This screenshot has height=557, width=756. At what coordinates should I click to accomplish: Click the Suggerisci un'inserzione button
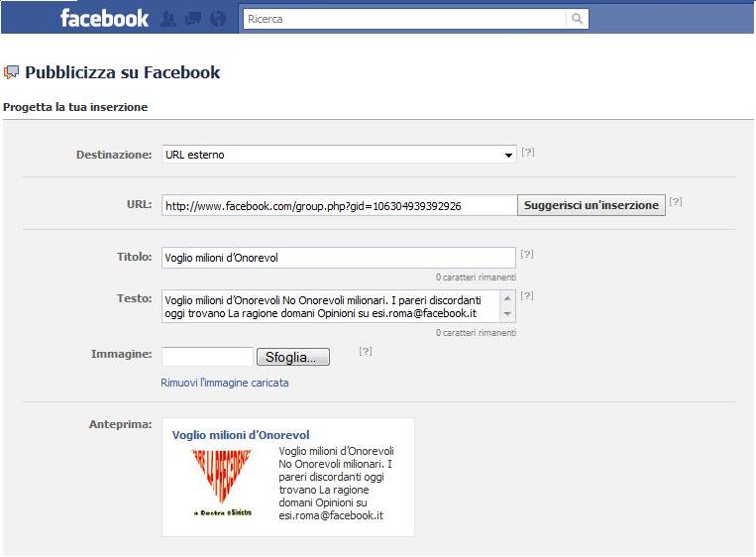(592, 205)
